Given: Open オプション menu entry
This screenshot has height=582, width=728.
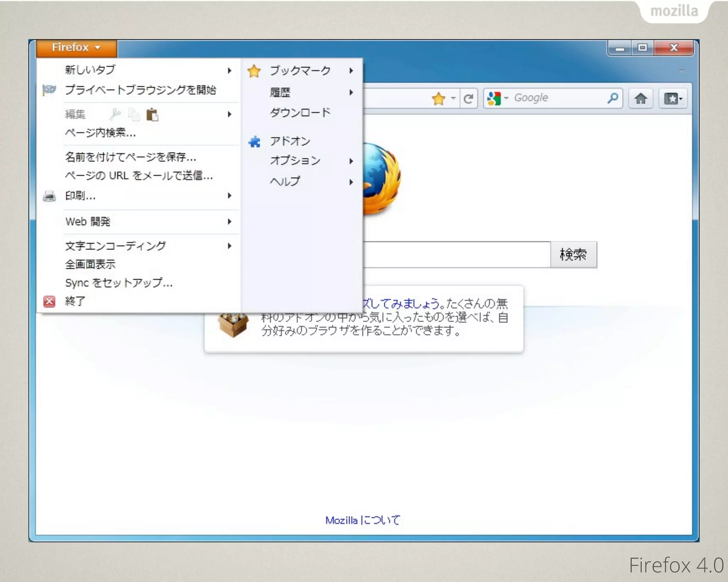Looking at the screenshot, I should click(x=295, y=160).
